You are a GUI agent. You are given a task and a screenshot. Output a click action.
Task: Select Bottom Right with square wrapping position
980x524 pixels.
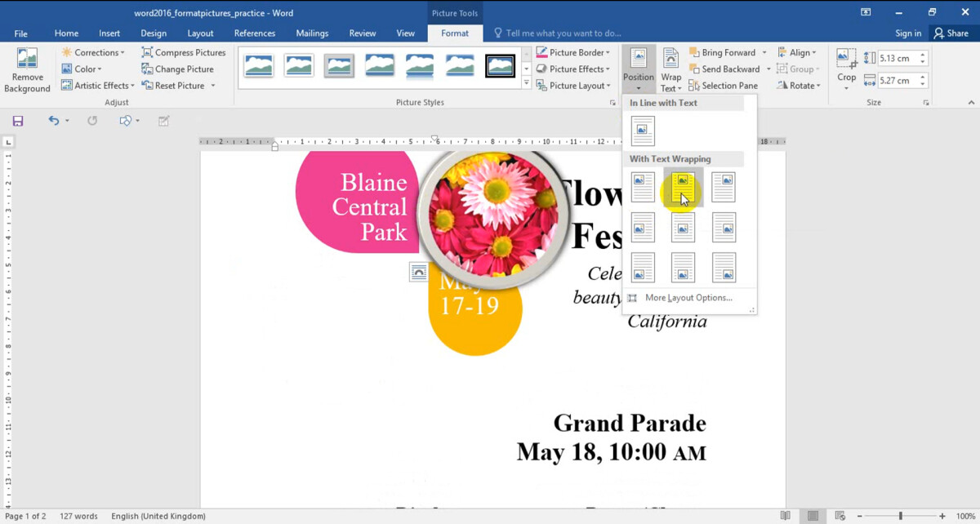click(x=724, y=267)
